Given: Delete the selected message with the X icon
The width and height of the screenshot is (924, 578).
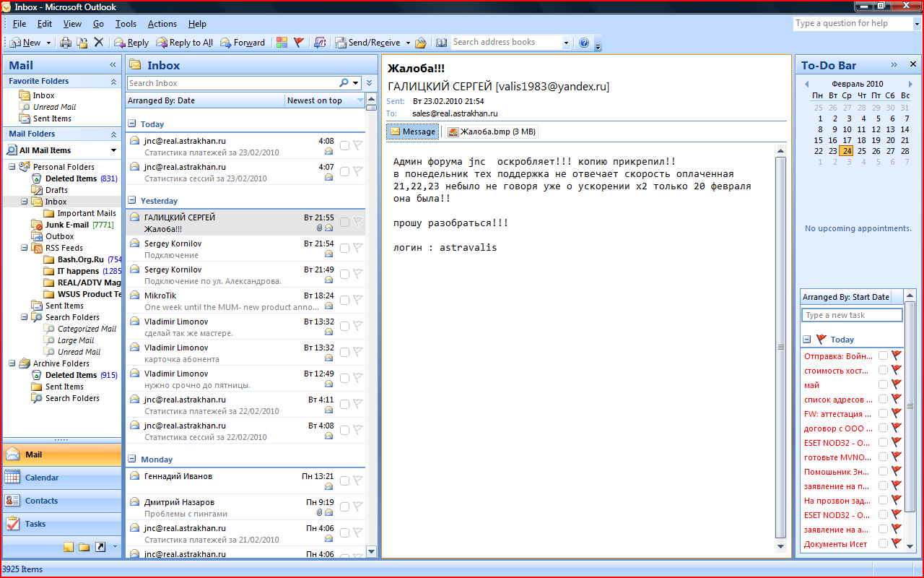Looking at the screenshot, I should [99, 43].
